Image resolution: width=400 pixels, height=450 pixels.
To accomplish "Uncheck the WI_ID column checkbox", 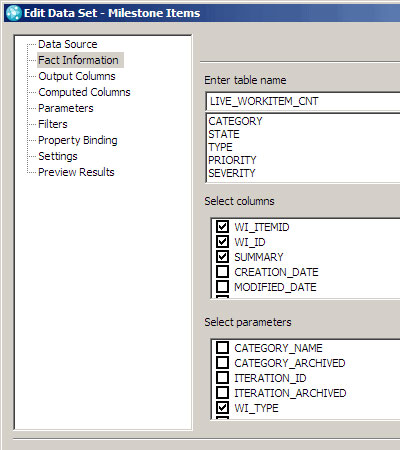I will coord(222,241).
